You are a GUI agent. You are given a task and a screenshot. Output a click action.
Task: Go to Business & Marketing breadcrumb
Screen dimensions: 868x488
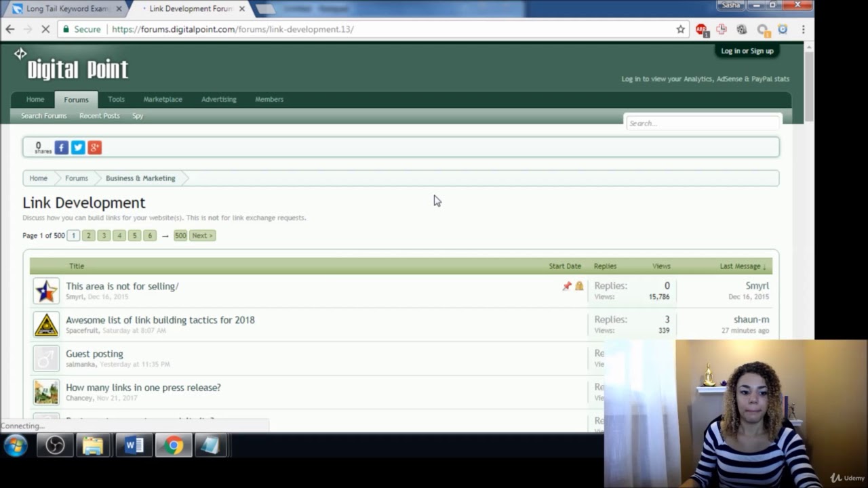[x=140, y=178]
